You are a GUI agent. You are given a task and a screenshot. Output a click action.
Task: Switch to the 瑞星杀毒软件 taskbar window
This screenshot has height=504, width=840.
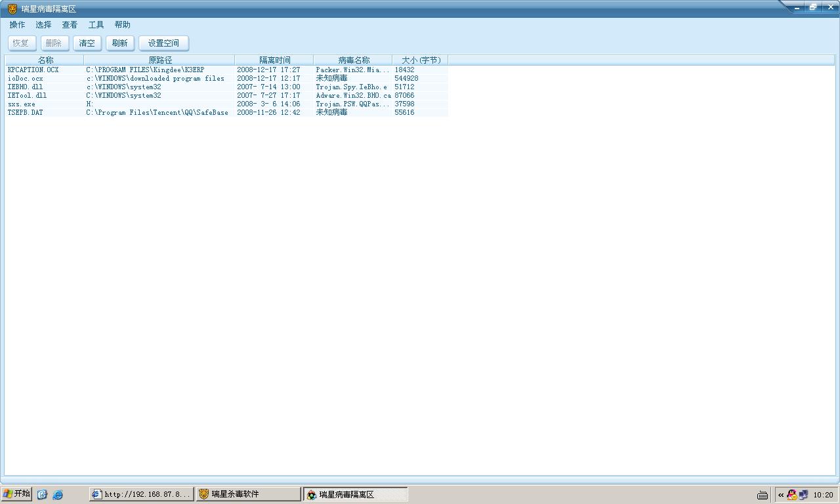[x=249, y=494]
